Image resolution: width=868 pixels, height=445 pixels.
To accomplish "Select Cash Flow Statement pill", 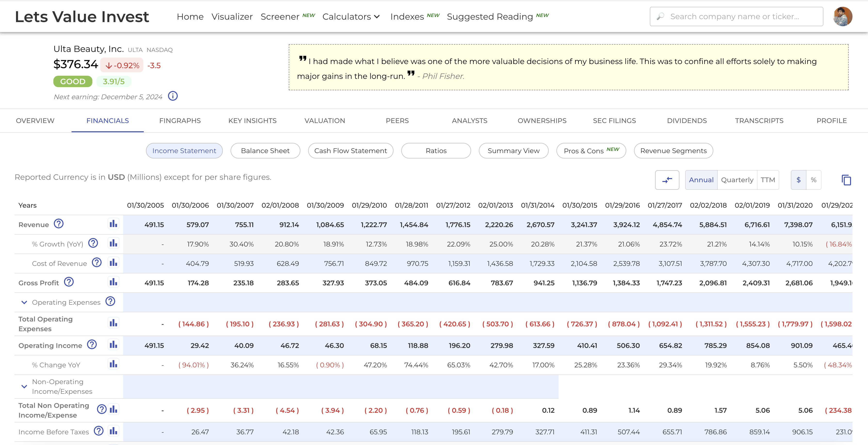I will (x=350, y=151).
